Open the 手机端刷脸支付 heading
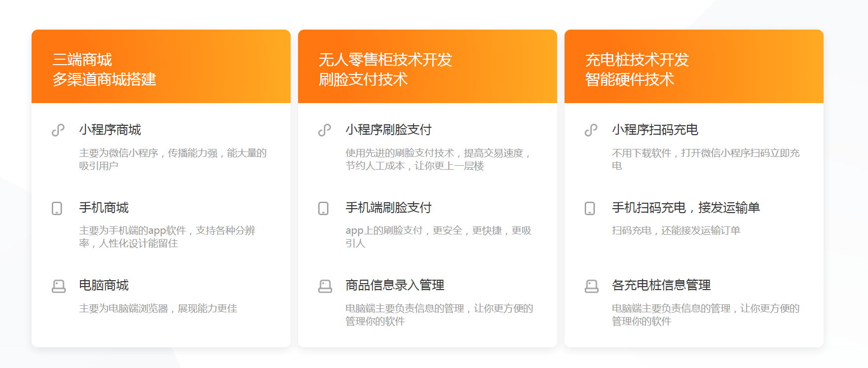Image resolution: width=868 pixels, height=368 pixels. tap(389, 208)
